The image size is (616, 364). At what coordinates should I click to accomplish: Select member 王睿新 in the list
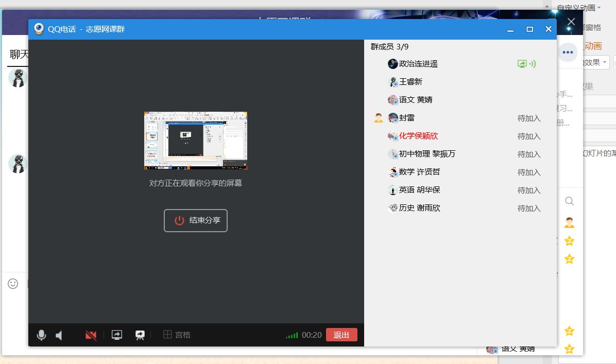click(x=410, y=82)
